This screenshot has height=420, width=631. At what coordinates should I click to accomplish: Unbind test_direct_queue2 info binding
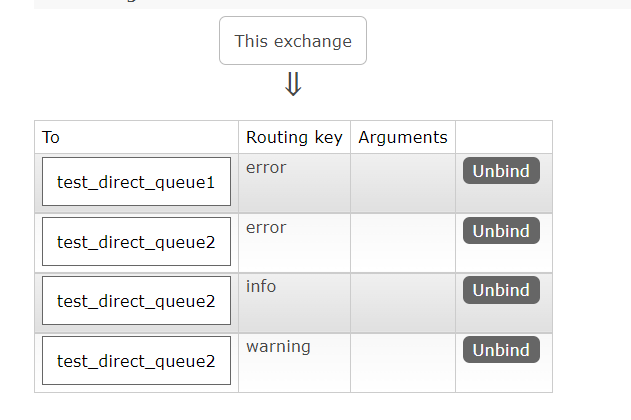pos(501,290)
